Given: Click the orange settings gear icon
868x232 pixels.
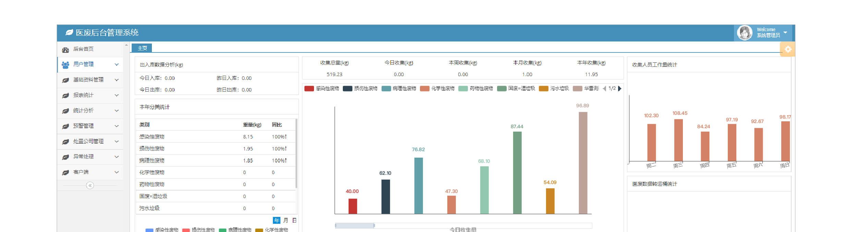Looking at the screenshot, I should (x=788, y=49).
